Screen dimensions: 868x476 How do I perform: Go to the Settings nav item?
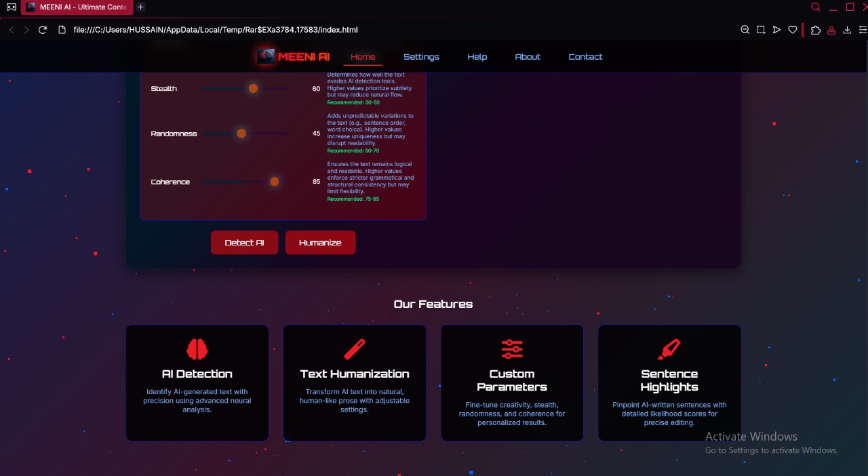pyautogui.click(x=421, y=56)
